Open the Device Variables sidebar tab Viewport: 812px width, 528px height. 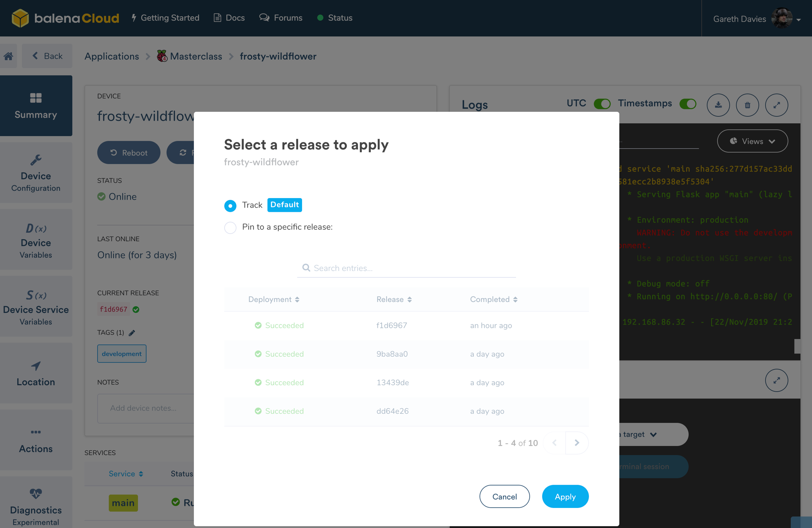(x=36, y=240)
